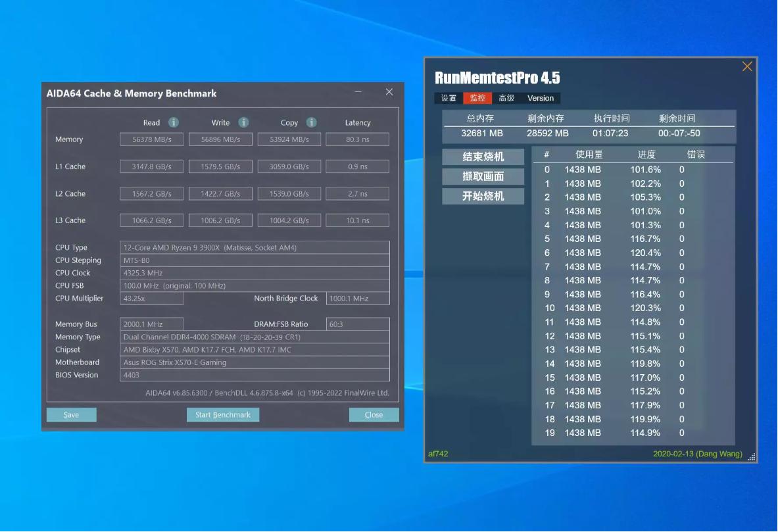Click the CPU Multiplier 43.25x field
The width and height of the screenshot is (778, 532).
151,298
